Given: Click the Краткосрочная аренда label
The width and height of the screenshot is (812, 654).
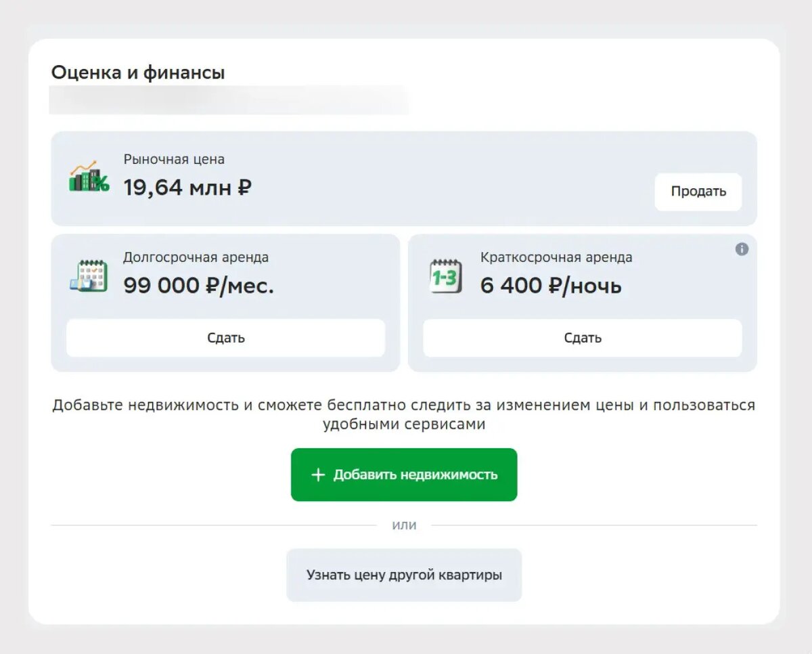Looking at the screenshot, I should (x=556, y=257).
